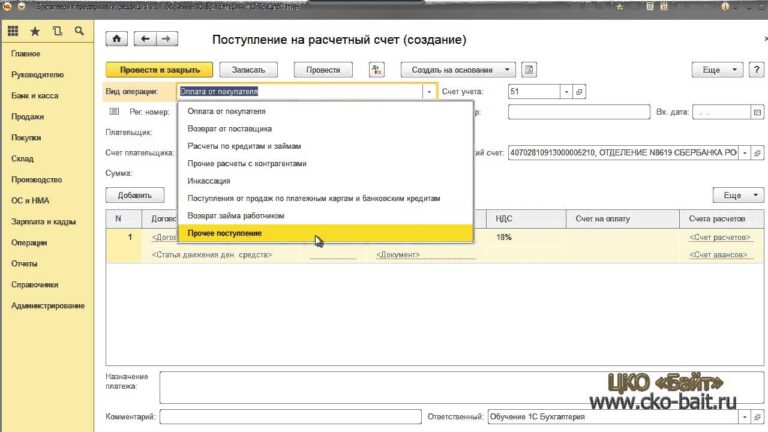The image size is (768, 432).
Task: Navigate back with left arrow
Action: (x=145, y=39)
